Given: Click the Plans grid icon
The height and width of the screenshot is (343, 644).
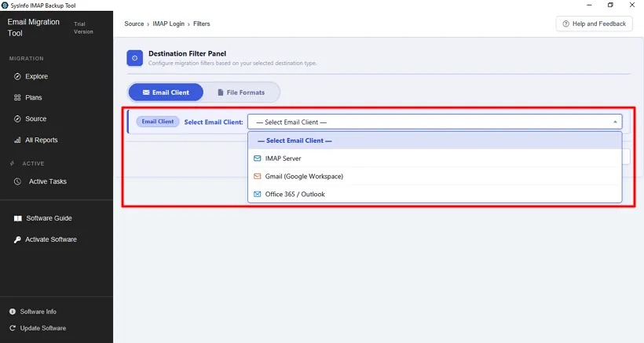Looking at the screenshot, I should pyautogui.click(x=17, y=97).
